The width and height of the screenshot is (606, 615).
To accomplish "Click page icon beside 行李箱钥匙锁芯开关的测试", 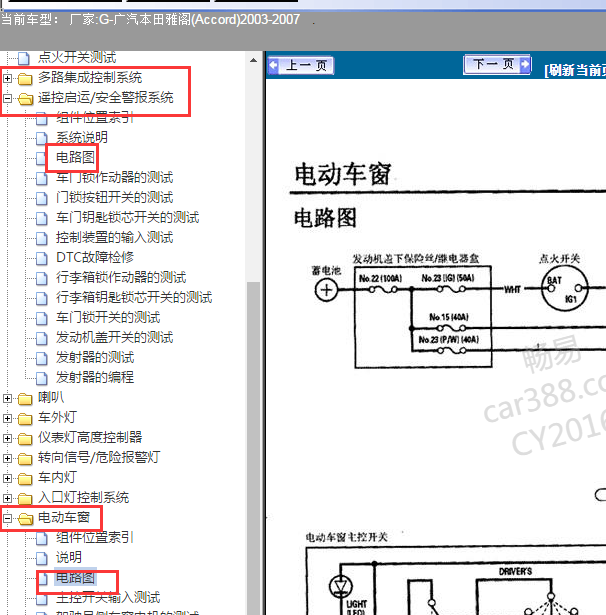I will pos(42,298).
